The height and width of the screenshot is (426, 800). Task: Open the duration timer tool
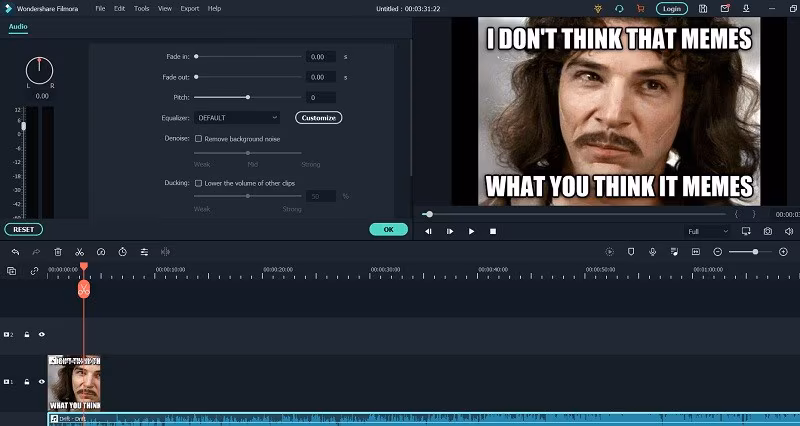[122, 252]
